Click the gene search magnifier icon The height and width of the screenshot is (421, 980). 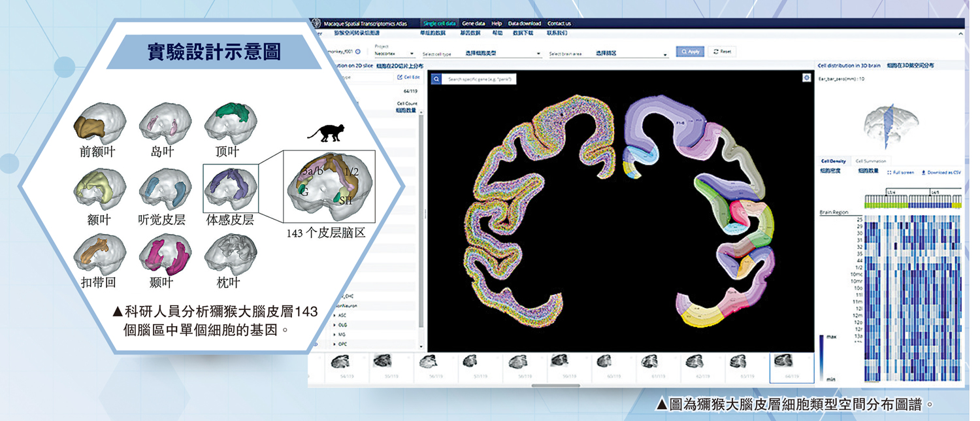tap(436, 79)
